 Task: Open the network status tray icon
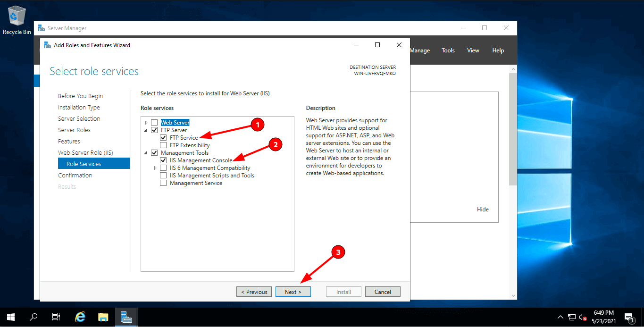pyautogui.click(x=572, y=317)
